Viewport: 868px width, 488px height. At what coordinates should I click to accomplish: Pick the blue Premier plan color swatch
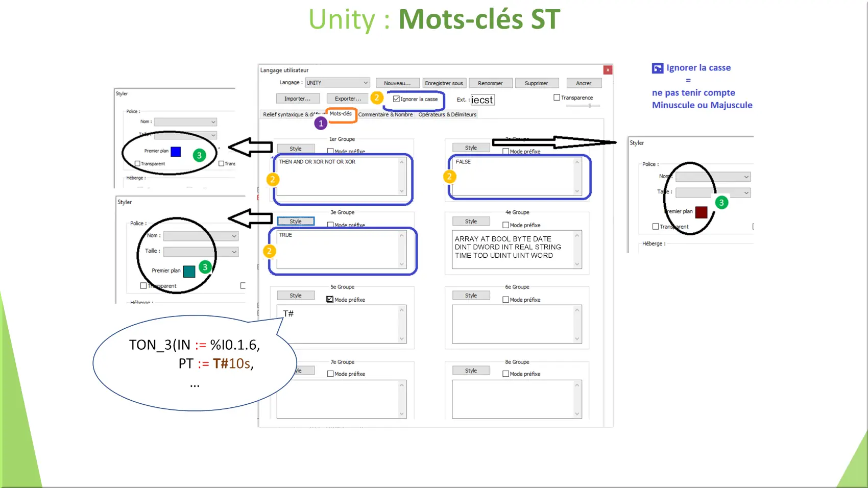click(176, 152)
